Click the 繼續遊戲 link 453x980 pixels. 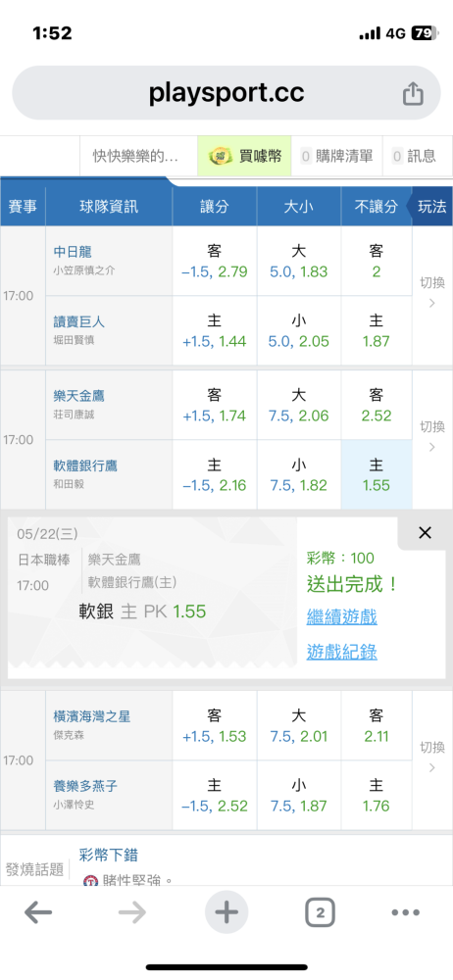pos(341,616)
